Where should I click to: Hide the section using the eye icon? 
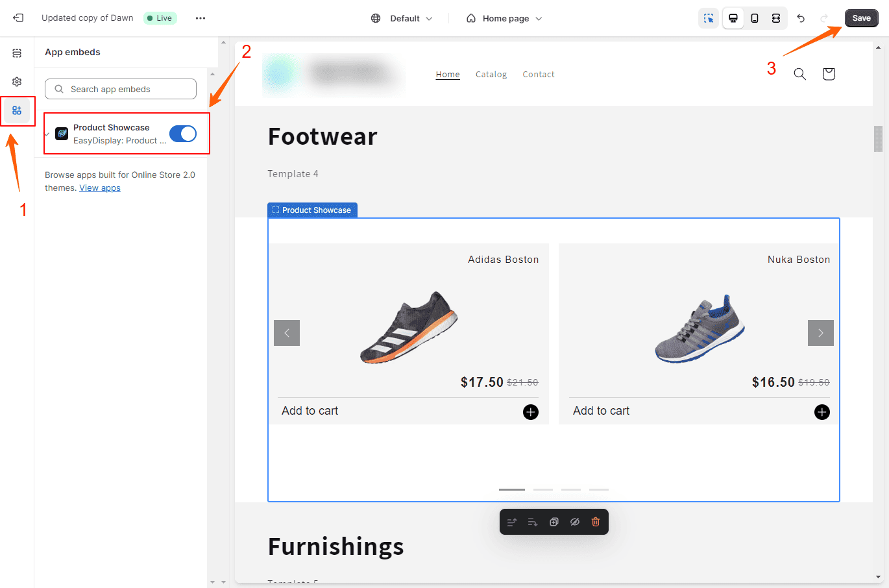tap(575, 522)
